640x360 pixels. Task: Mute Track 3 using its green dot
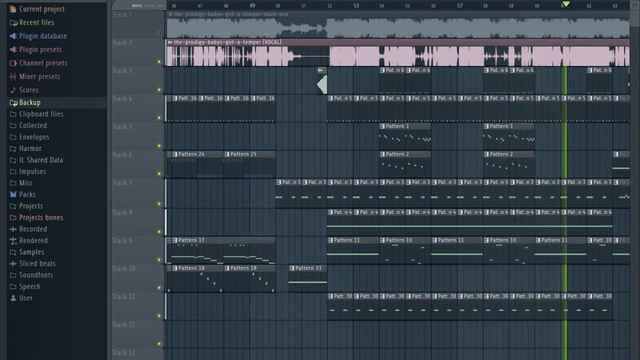159,89
